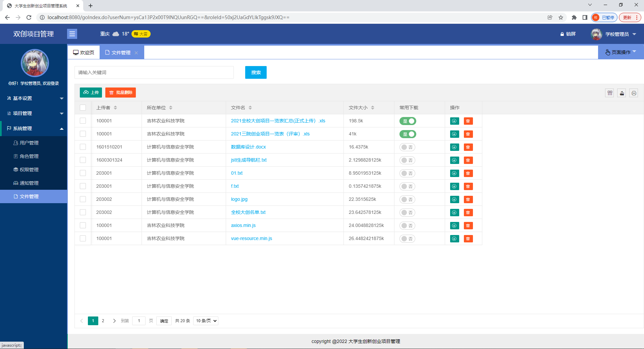Click the page number jump input
The height and width of the screenshot is (349, 644).
139,321
